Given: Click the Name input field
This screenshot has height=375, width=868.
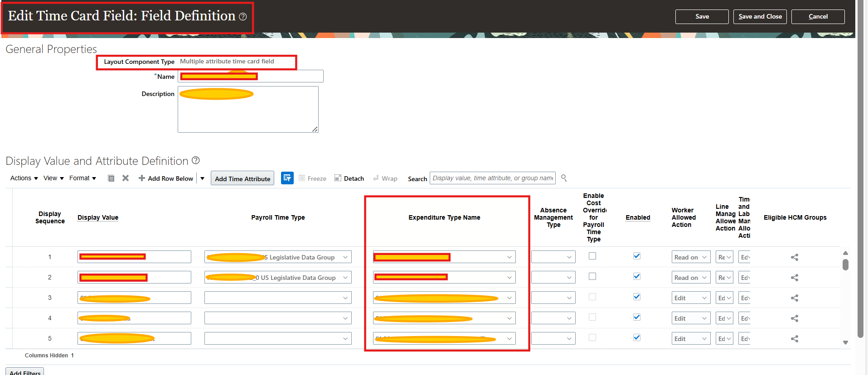Looking at the screenshot, I should 251,76.
